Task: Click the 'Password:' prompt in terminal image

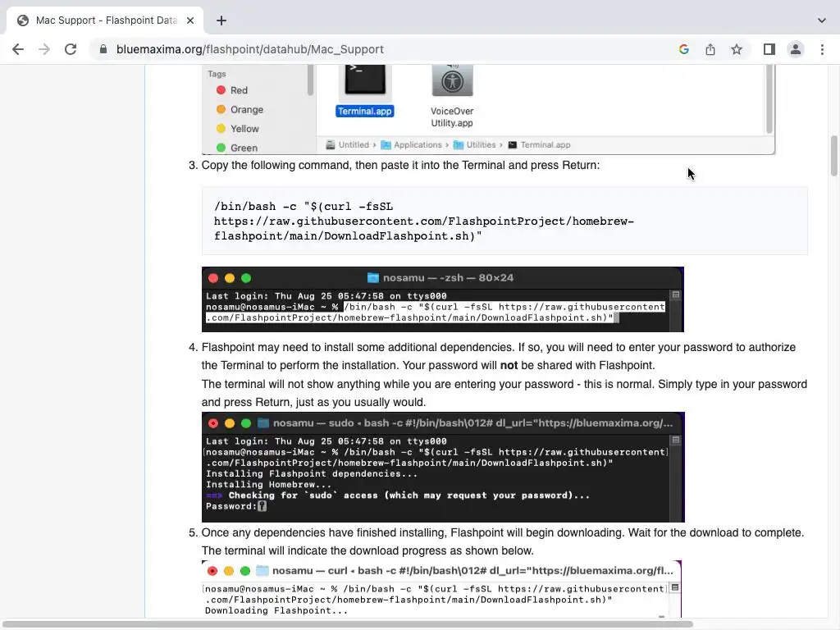Action: tap(231, 506)
